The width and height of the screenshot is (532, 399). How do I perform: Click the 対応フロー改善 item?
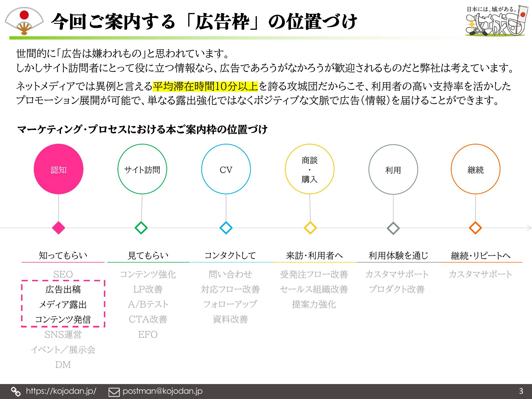click(230, 289)
